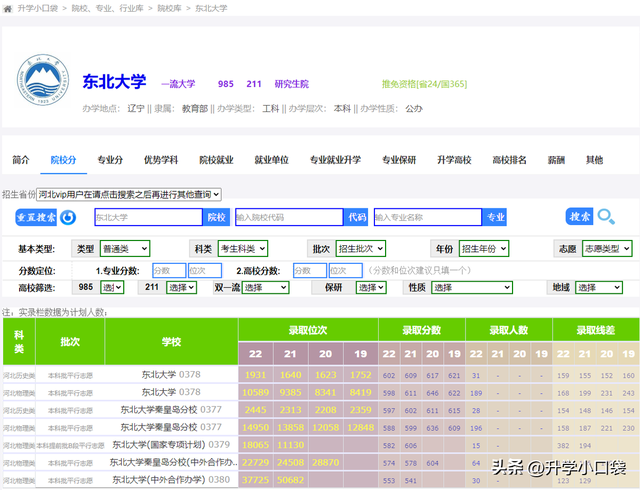The height and width of the screenshot is (490, 640).
Task: Click rank value 1931
Action: pyautogui.click(x=256, y=375)
